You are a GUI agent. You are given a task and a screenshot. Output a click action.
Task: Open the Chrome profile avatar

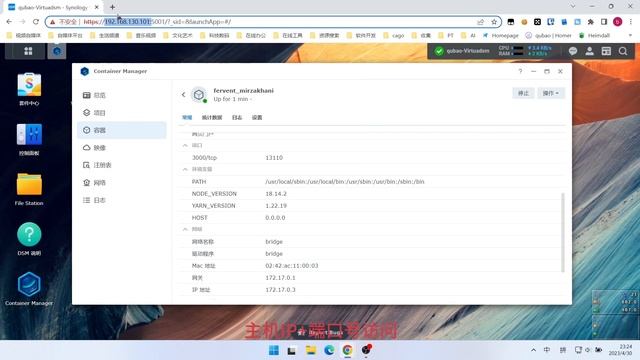point(618,22)
